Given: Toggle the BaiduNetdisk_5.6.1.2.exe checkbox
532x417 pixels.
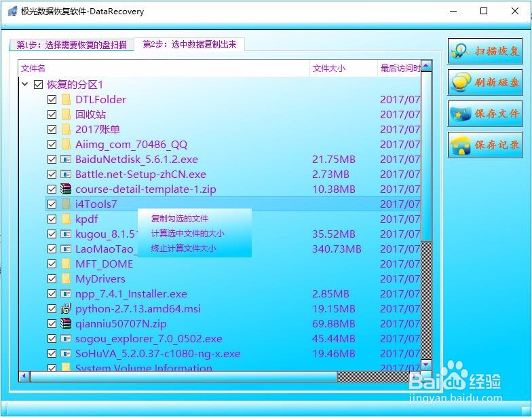Looking at the screenshot, I should [x=52, y=159].
